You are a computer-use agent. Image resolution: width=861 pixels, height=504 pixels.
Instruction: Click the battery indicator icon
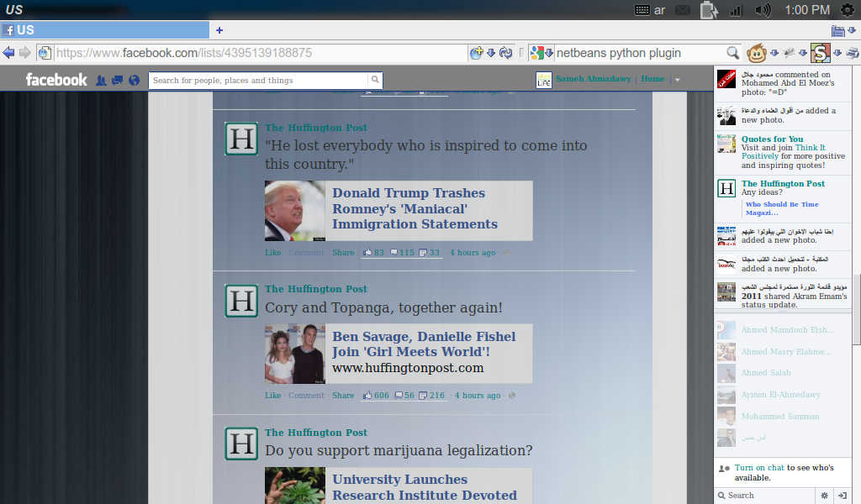709,10
